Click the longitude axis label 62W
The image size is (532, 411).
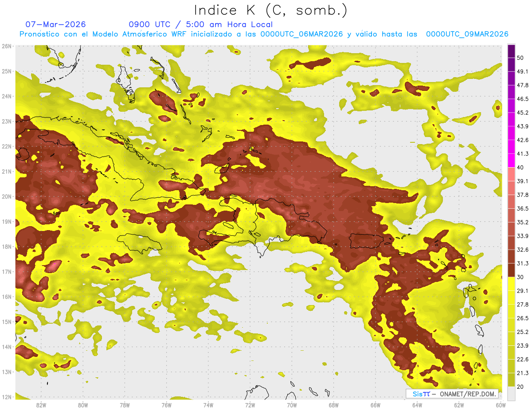pos(459,405)
